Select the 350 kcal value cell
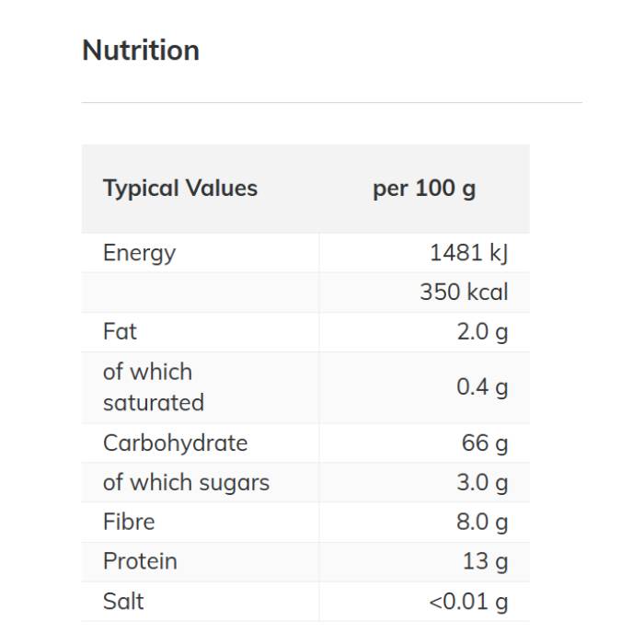This screenshot has height=644, width=644. click(x=464, y=293)
